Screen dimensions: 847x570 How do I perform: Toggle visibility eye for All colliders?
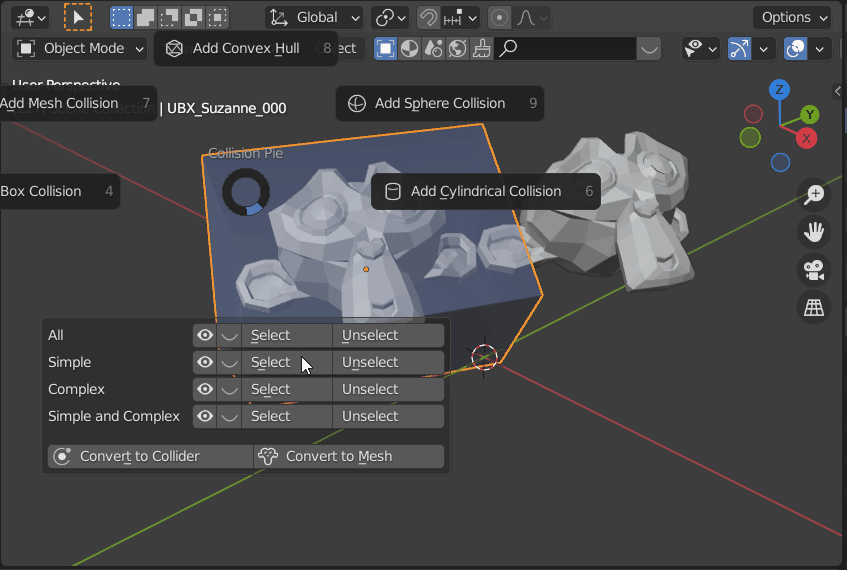click(x=205, y=335)
